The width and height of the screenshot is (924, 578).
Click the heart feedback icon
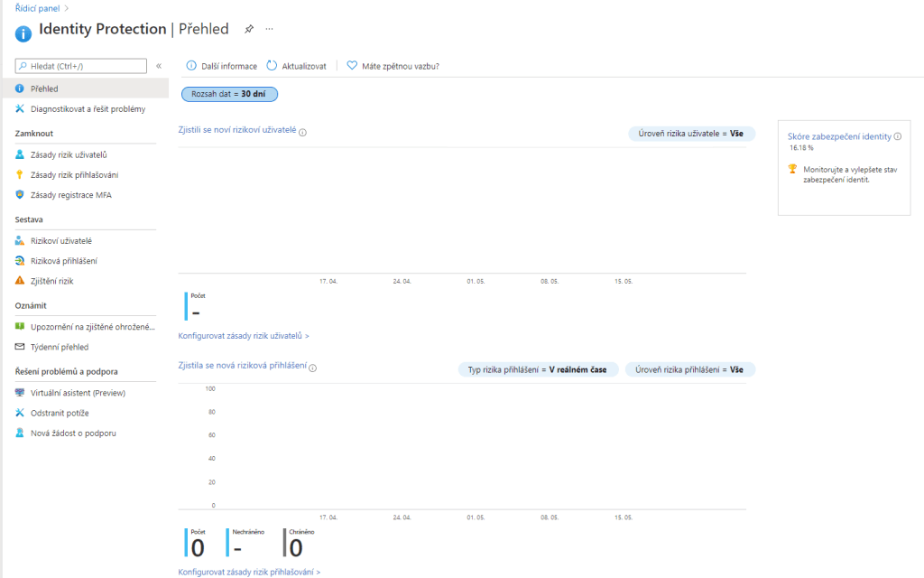352,66
